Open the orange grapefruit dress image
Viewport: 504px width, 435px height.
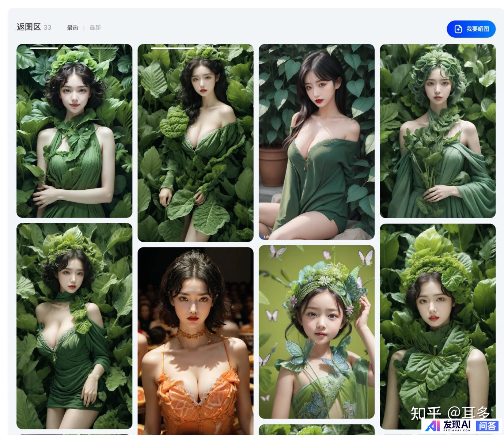(195, 340)
